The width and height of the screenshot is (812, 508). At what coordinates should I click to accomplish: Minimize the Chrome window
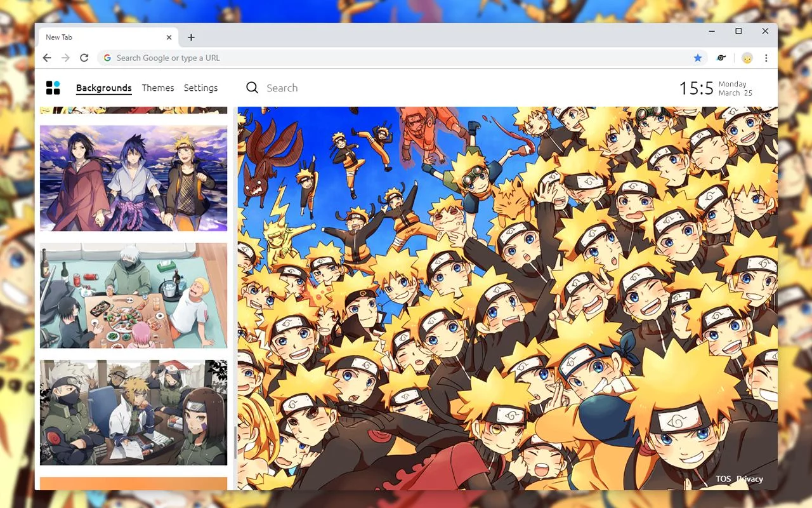712,31
